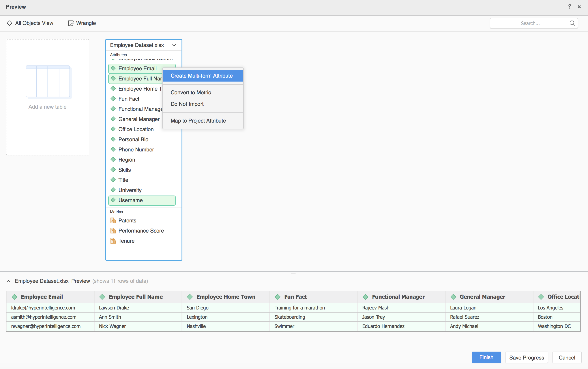
Task: Click the search magnifier icon
Action: click(x=572, y=23)
